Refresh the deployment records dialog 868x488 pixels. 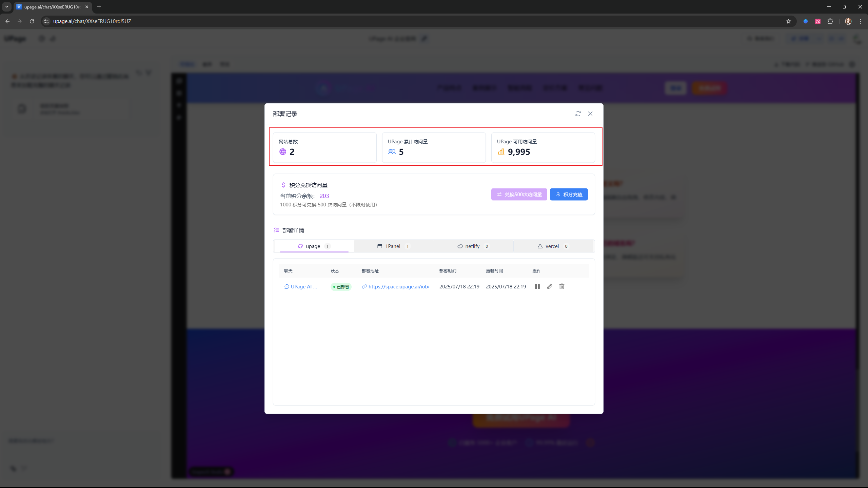tap(578, 114)
